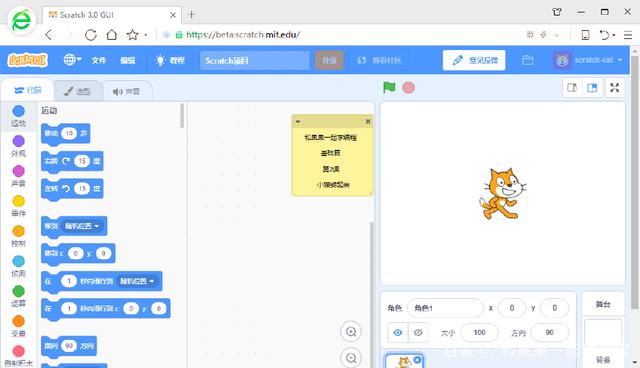Open a new browser tab
640x368 pixels.
click(x=191, y=15)
